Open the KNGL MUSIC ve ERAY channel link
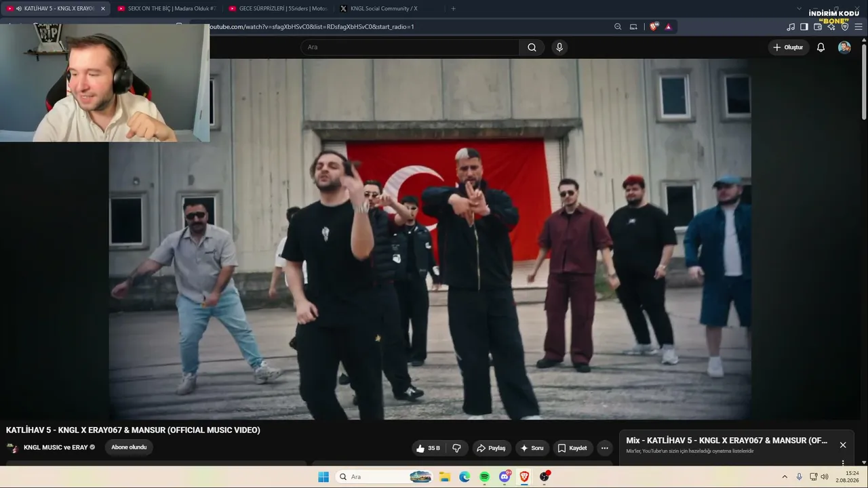This screenshot has width=868, height=488. (56, 447)
